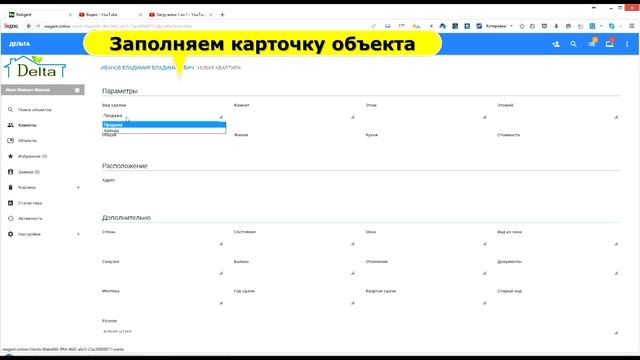Screen dimensions: 640x360
Task: Click the Иван Иванович Иванов user block
Action: click(42, 90)
